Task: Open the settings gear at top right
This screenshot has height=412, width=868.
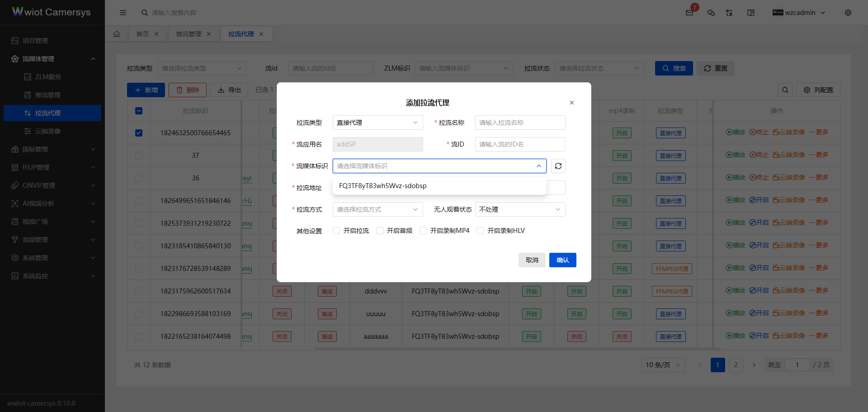Action: 849,13
